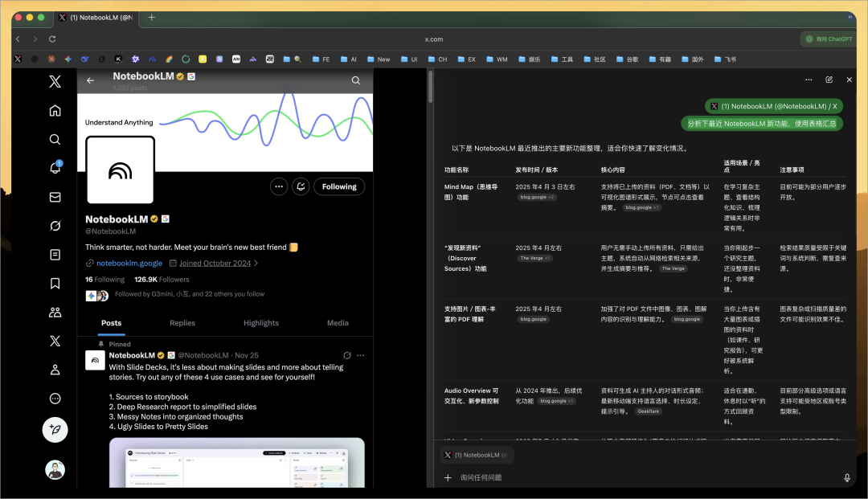The height and width of the screenshot is (499, 868).
Task: Search NotebookLM's posts via magnifier icon
Action: [356, 81]
